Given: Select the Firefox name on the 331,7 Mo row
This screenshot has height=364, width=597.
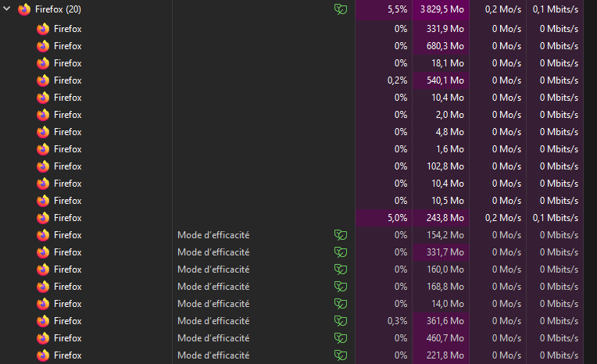Looking at the screenshot, I should 68,252.
